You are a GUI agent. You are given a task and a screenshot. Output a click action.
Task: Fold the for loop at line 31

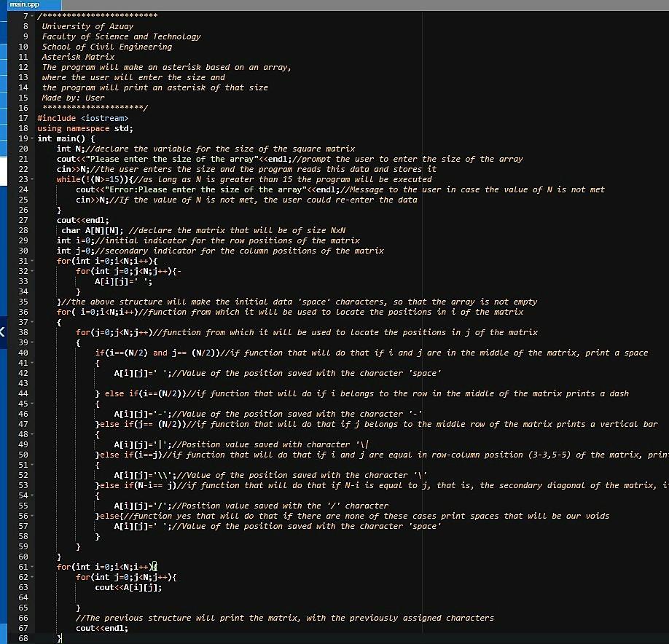point(32,261)
